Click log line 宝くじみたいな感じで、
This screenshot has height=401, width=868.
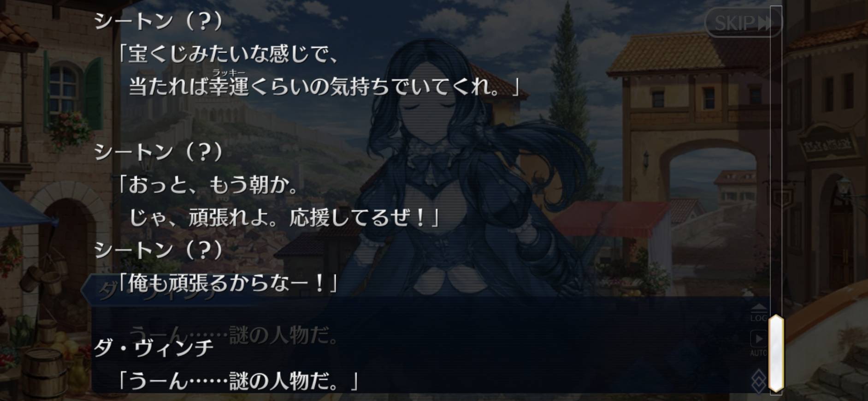(x=227, y=54)
